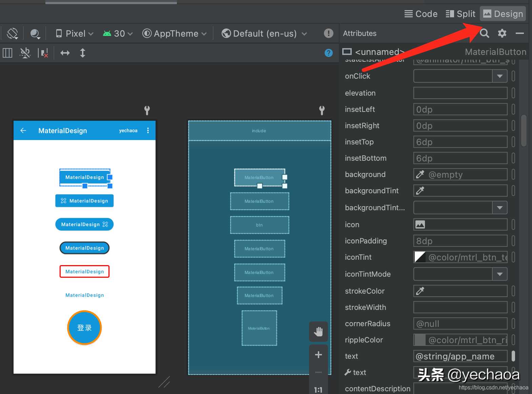This screenshot has width=532, height=394.
Task: Click the backgroundTint value field
Action: coord(460,191)
